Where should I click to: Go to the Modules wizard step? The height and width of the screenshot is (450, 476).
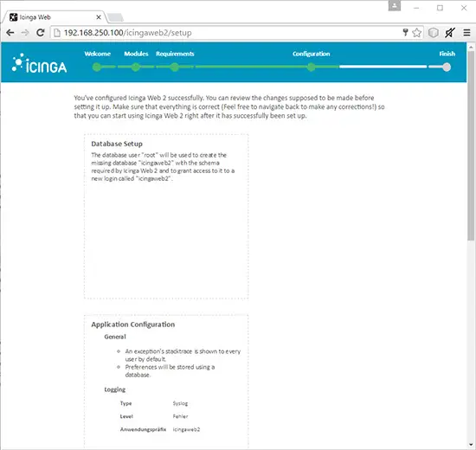[x=136, y=54]
